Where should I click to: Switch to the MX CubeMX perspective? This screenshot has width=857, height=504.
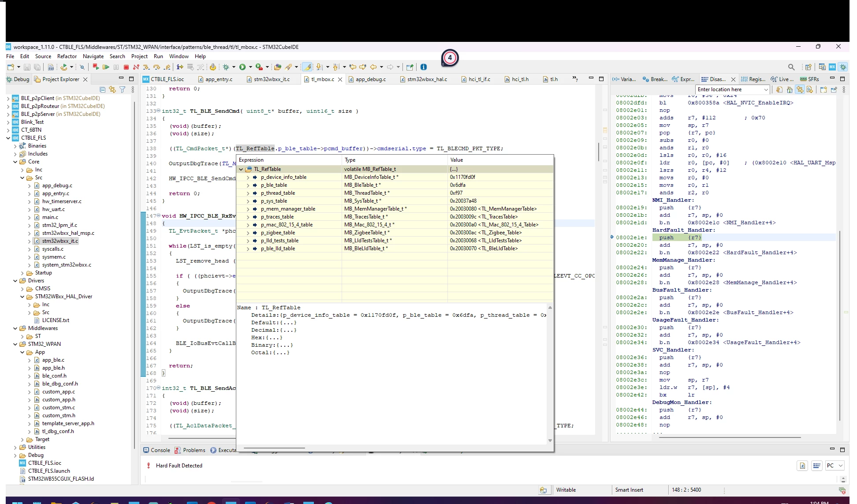coord(832,67)
